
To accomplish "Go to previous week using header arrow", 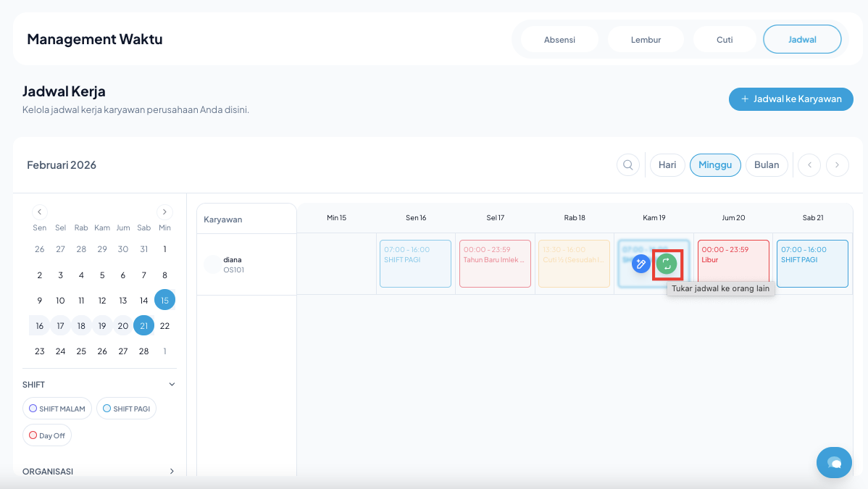I will coord(809,165).
